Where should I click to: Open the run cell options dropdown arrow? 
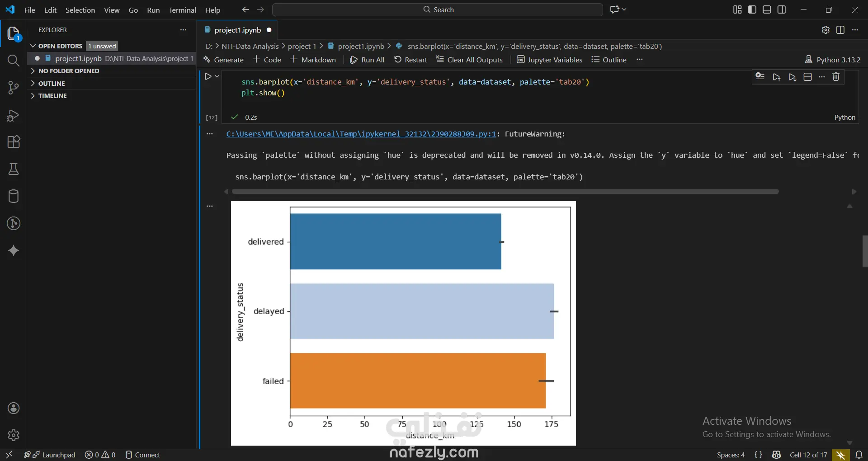217,76
